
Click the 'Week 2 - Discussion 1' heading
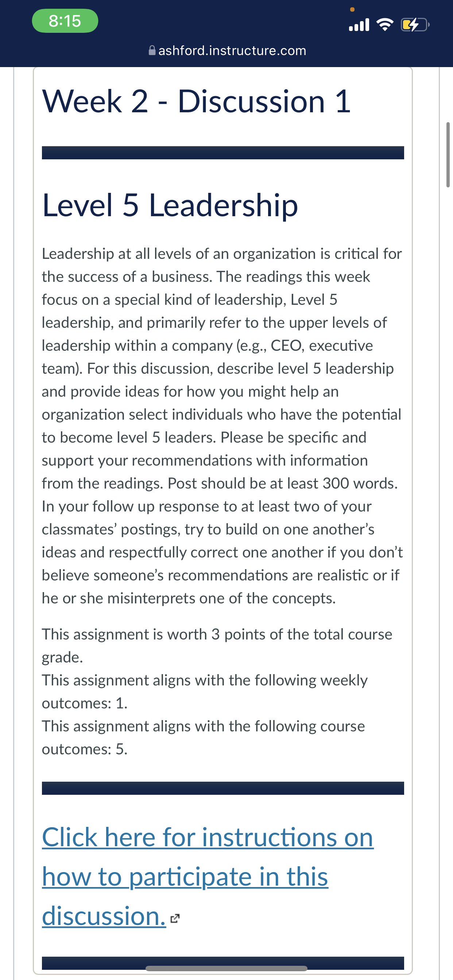[x=197, y=101]
